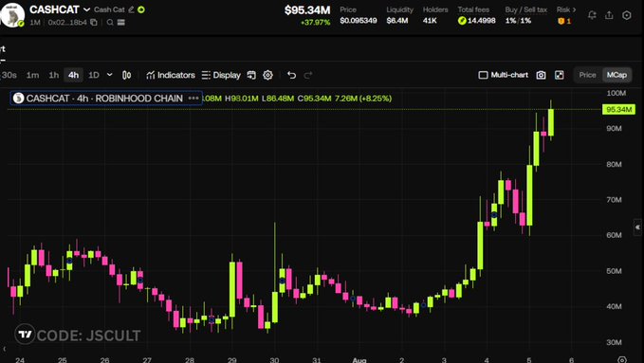This screenshot has width=644, height=363.
Task: Collapse the right side panel arrow
Action: click(x=637, y=227)
